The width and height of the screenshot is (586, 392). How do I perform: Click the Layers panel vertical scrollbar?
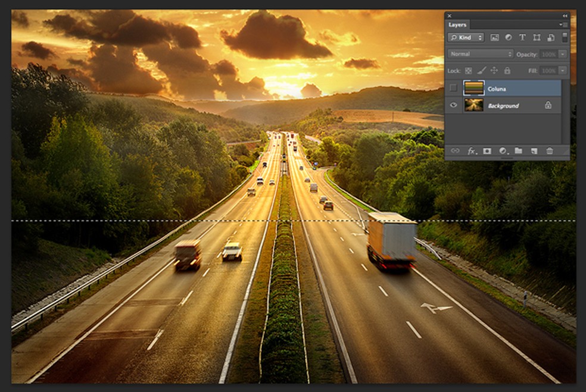point(565,111)
